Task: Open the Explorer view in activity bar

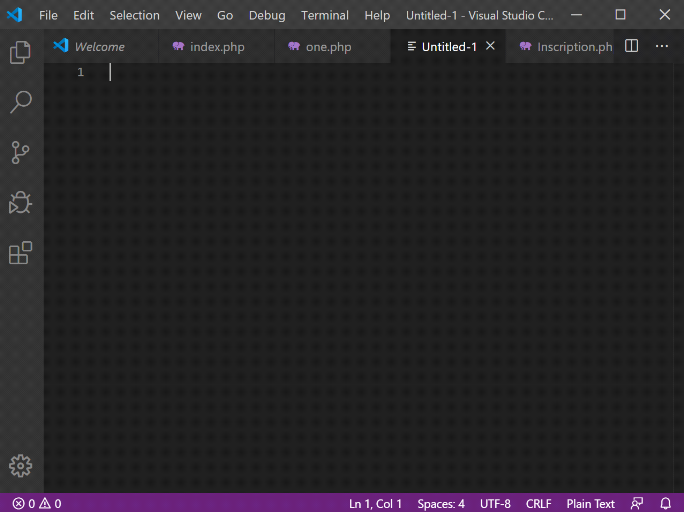Action: coord(20,53)
